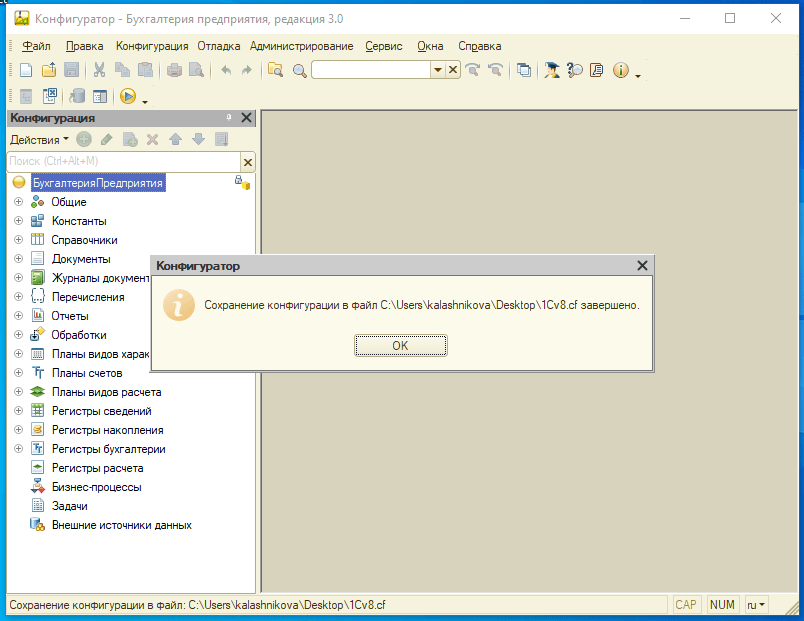Open the syntax assistant graduate-cap icon
Image resolution: width=804 pixels, height=621 pixels.
[551, 70]
